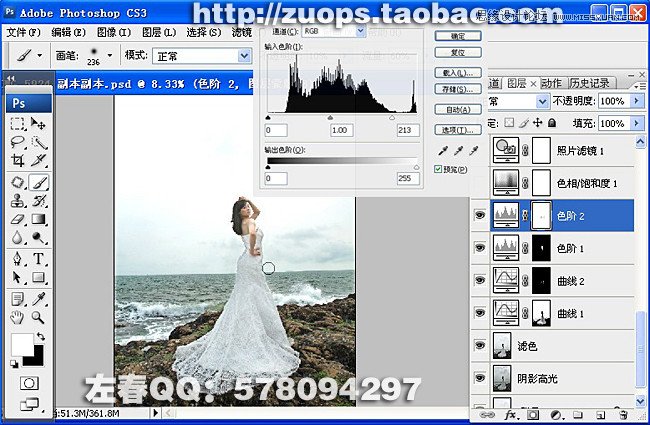Image resolution: width=650 pixels, height=425 pixels.
Task: Select the Zoom tool
Action: [x=39, y=318]
